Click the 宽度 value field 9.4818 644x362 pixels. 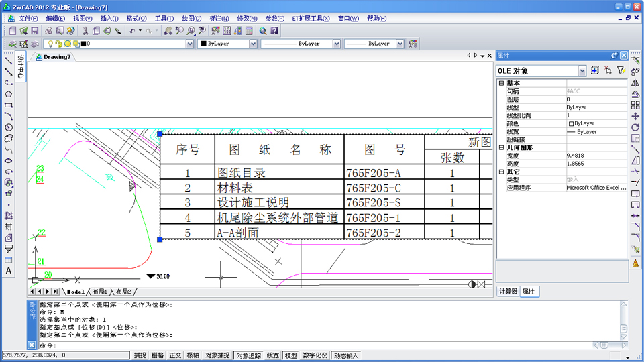[x=594, y=156]
